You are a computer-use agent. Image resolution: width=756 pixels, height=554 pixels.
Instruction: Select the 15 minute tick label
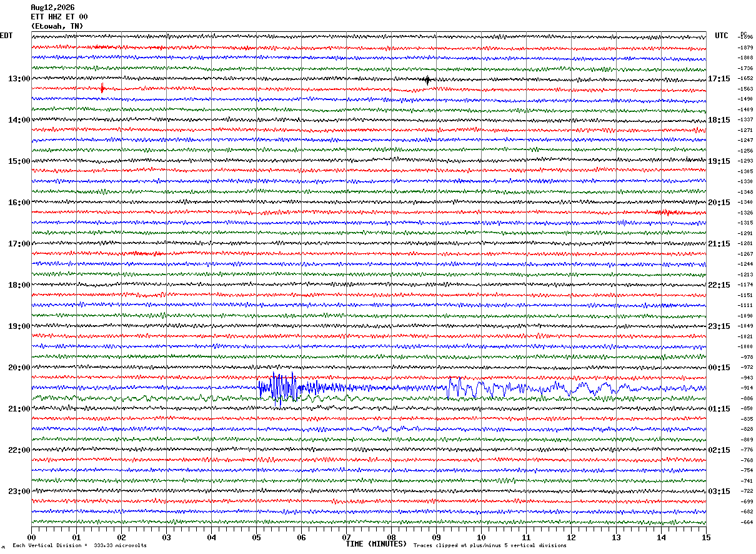click(x=706, y=537)
